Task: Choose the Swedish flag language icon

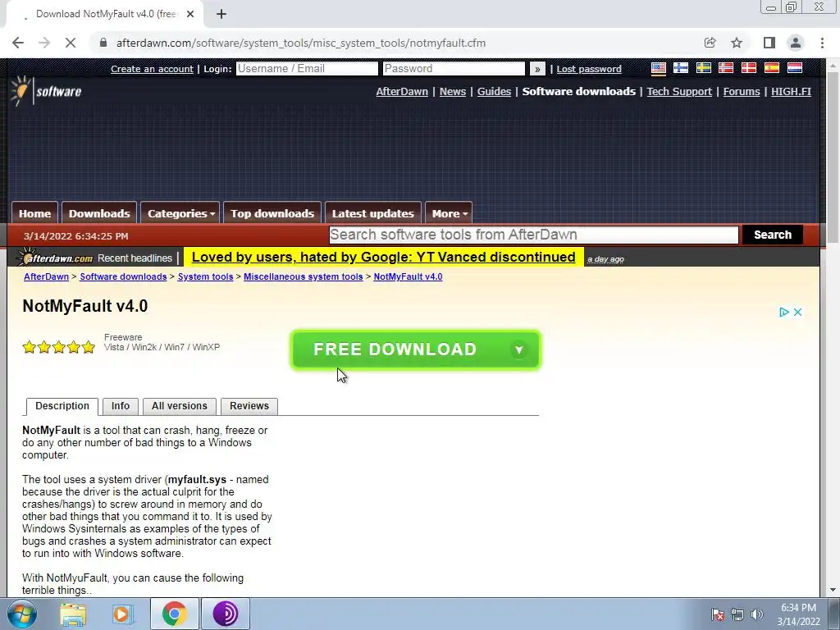Action: pos(703,68)
